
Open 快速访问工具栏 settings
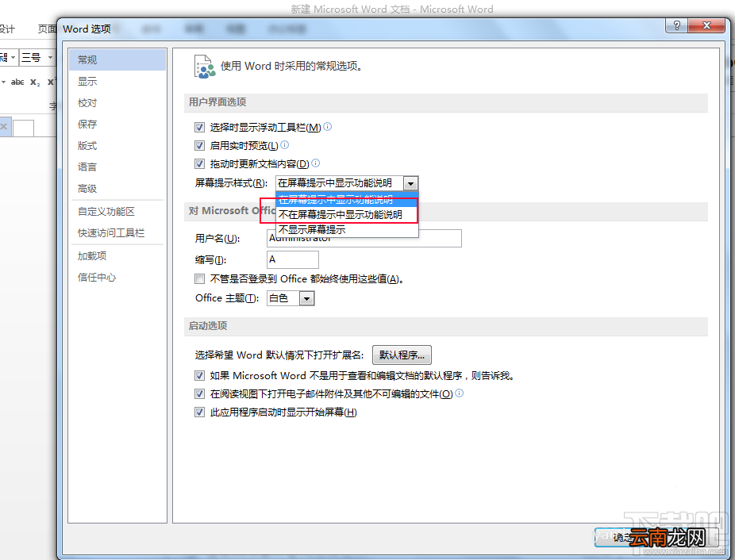[x=117, y=233]
